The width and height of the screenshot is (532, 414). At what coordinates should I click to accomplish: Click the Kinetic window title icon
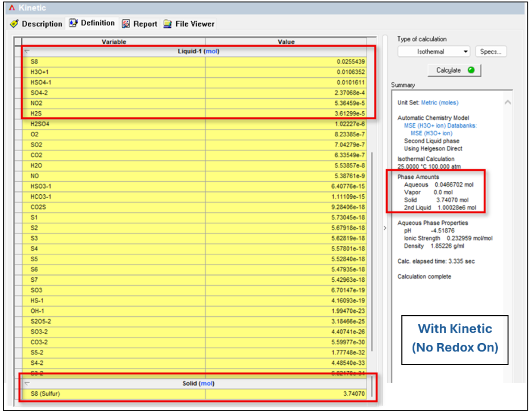(12, 8)
